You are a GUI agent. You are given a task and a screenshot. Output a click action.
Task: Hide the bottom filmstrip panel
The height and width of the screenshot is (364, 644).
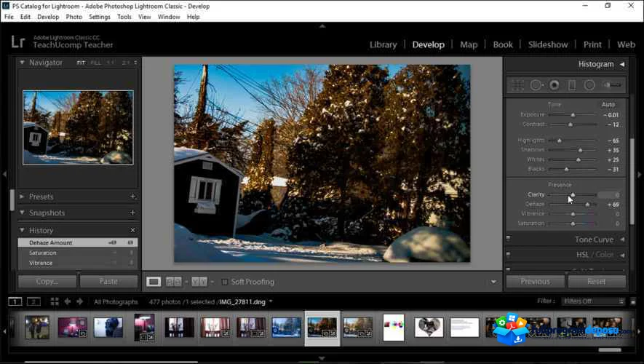[x=322, y=358]
